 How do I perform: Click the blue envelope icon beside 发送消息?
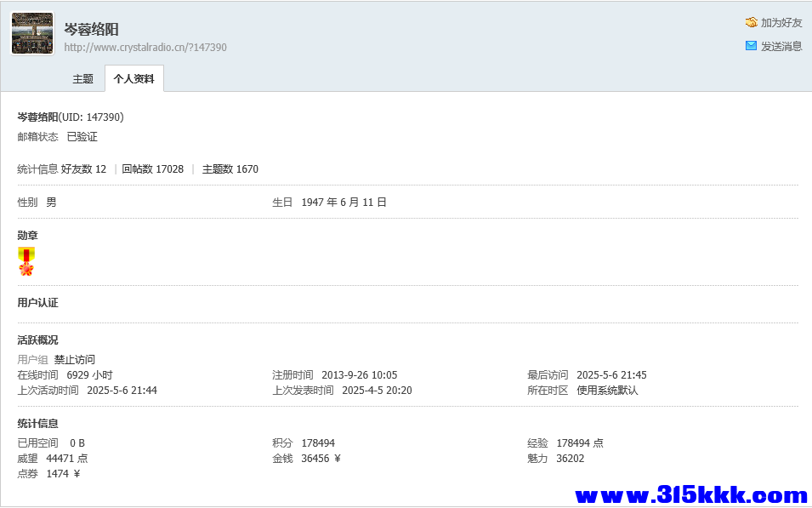point(750,46)
